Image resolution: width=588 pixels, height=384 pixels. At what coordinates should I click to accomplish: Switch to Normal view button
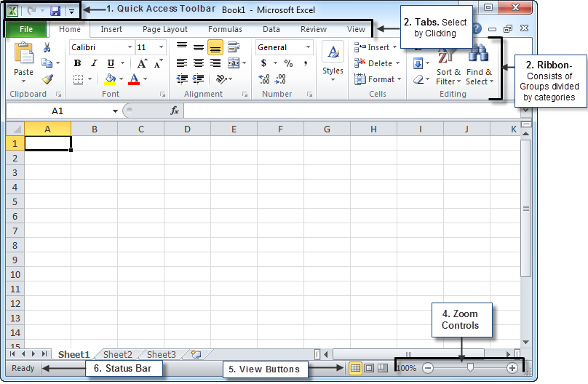(355, 368)
